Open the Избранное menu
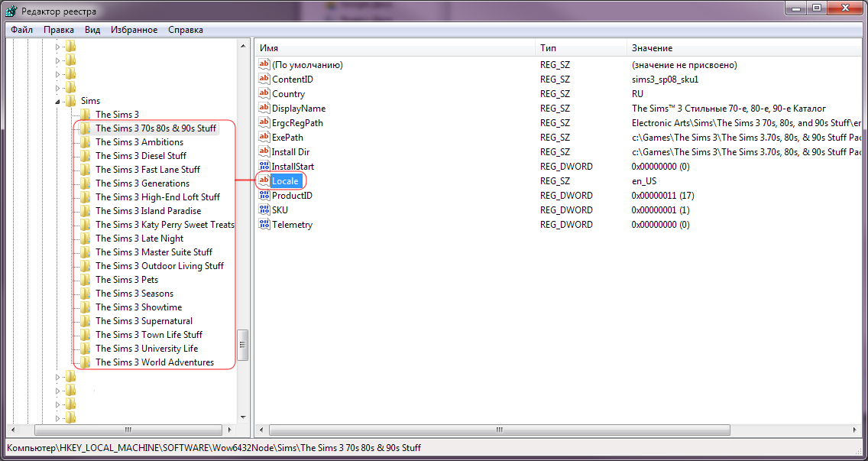This screenshot has height=461, width=868. (x=134, y=30)
